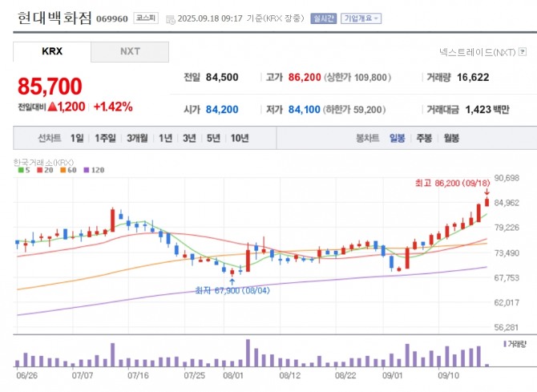Click the red 20-day moving average swatch

[40, 170]
